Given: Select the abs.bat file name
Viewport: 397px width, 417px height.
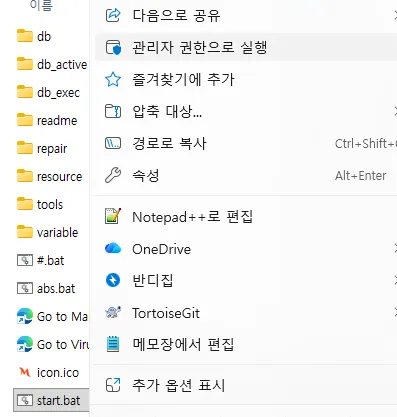Looking at the screenshot, I should [56, 288].
